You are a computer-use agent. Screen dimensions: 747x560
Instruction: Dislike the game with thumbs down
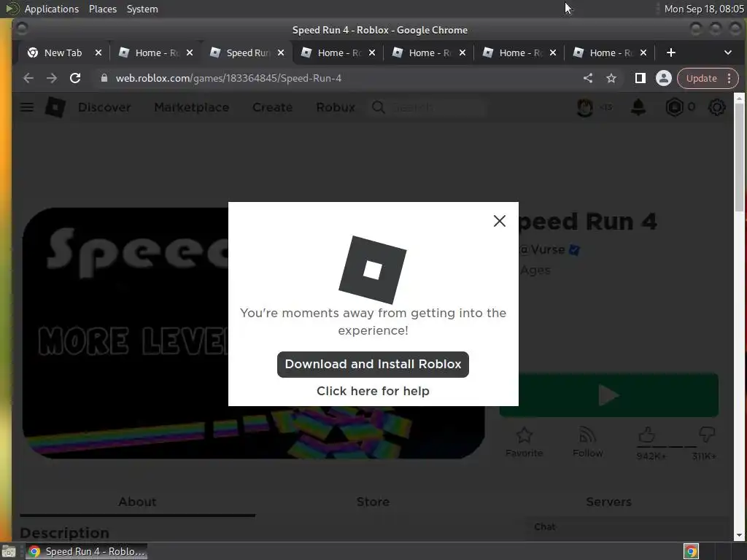pos(706,435)
